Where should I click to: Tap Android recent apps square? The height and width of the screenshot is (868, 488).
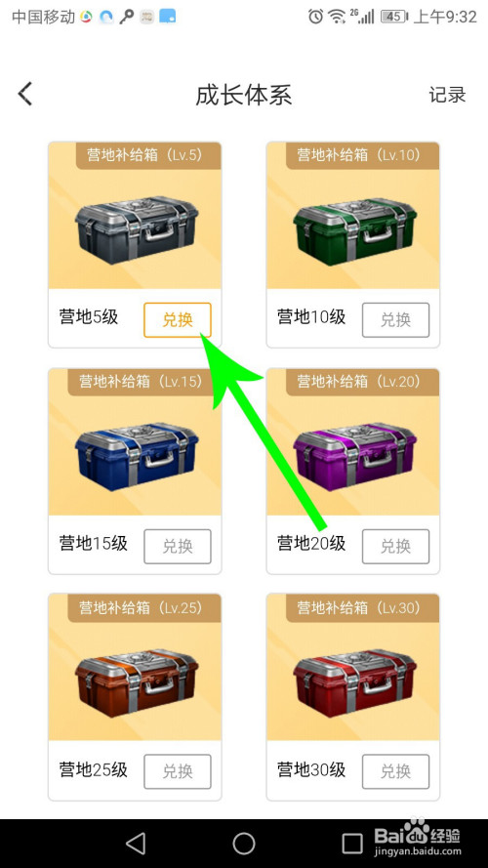click(352, 844)
